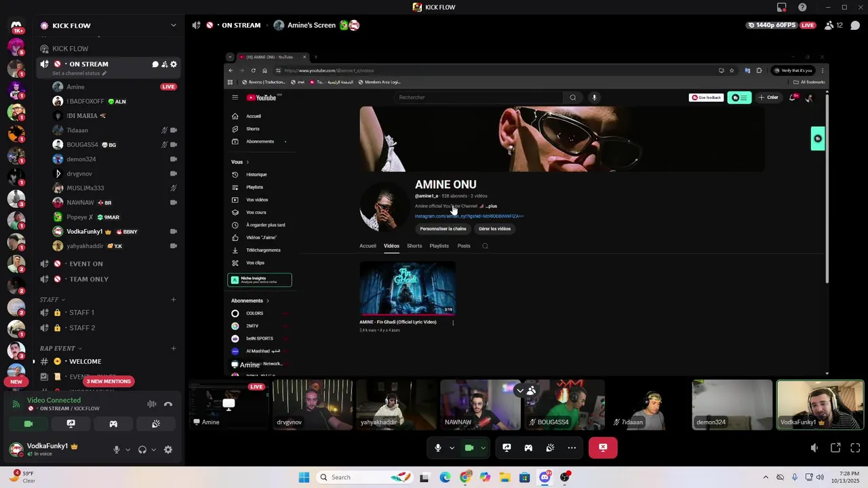868x488 pixels.
Task: Click the red NEW servers pill
Action: (16, 382)
